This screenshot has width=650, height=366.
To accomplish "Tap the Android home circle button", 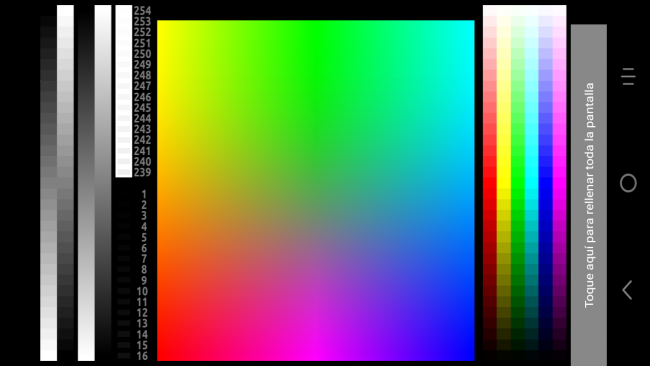I will click(628, 183).
